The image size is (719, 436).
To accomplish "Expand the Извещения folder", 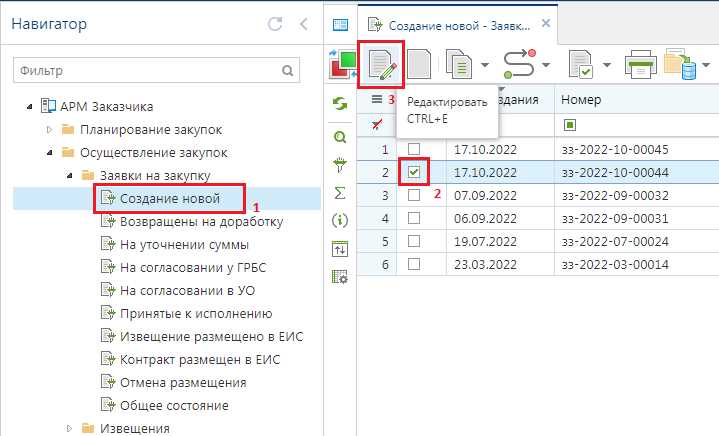I will pos(70,428).
